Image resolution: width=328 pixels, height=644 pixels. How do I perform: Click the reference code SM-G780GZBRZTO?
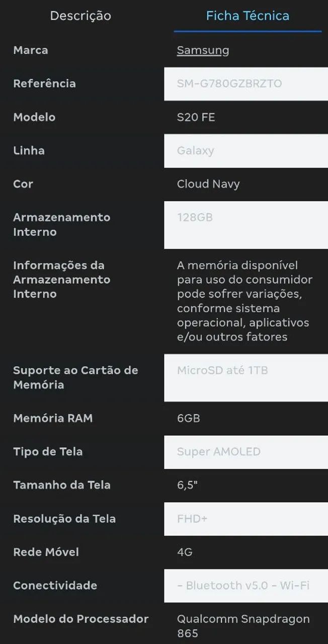pos(229,84)
